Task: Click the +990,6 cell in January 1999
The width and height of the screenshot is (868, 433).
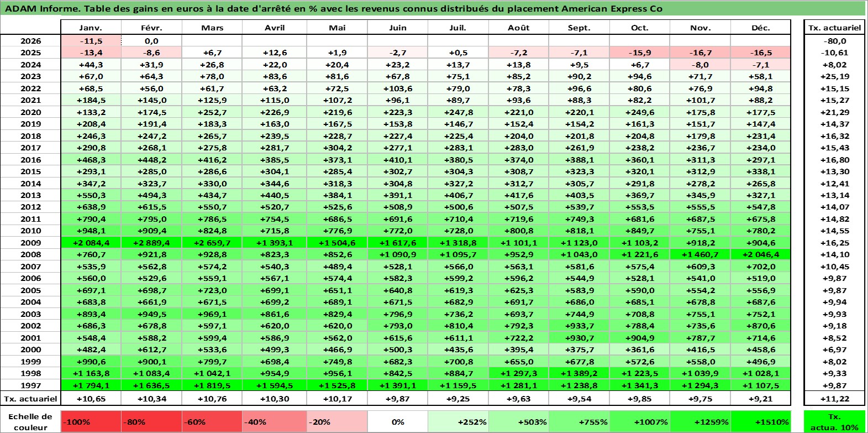Action: coord(91,362)
